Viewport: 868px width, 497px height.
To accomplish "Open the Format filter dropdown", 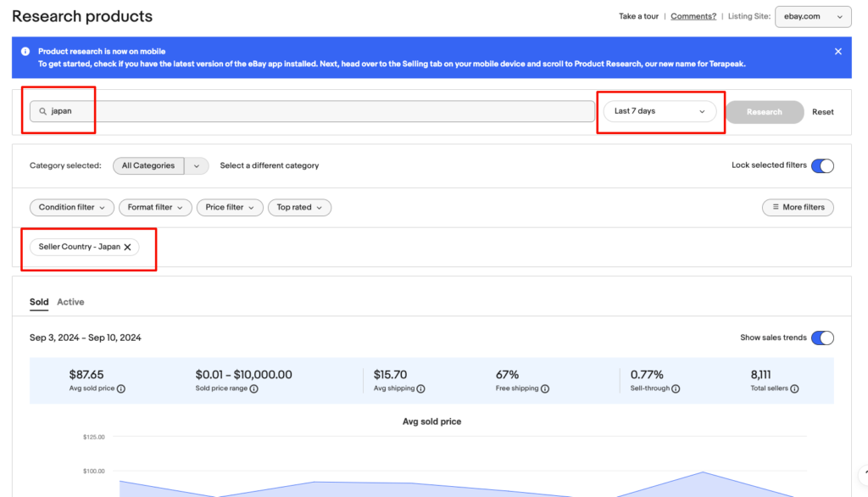I will pos(156,207).
